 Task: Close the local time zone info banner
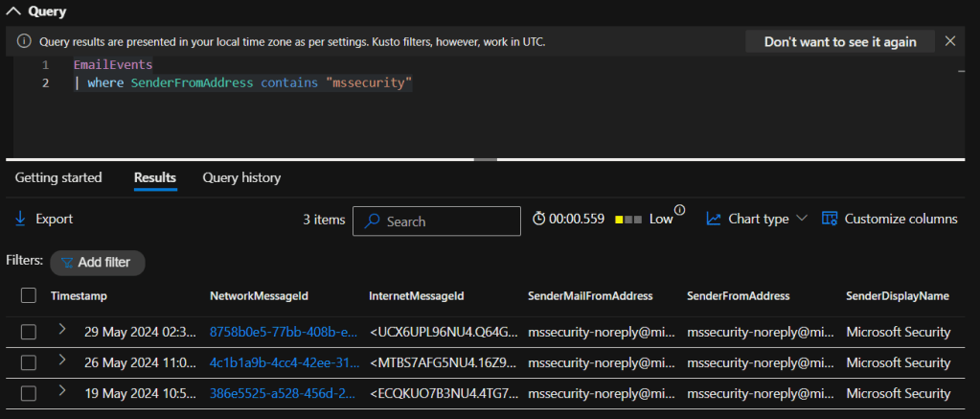949,41
